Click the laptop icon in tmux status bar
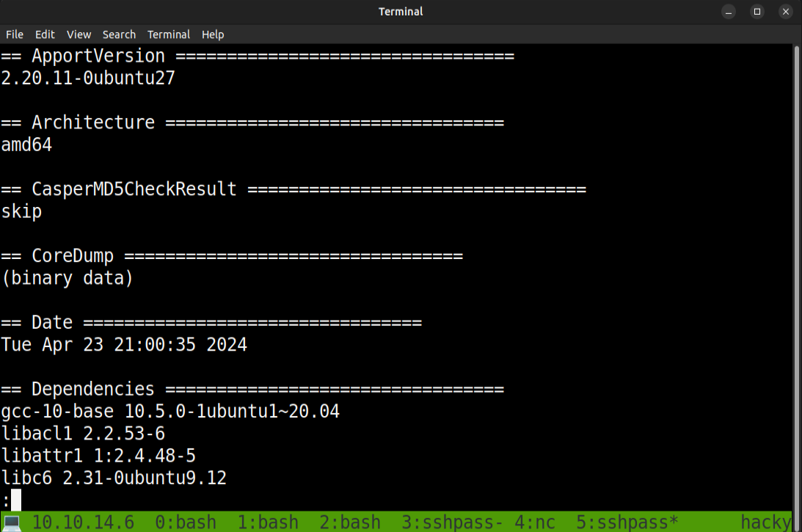 [12, 522]
